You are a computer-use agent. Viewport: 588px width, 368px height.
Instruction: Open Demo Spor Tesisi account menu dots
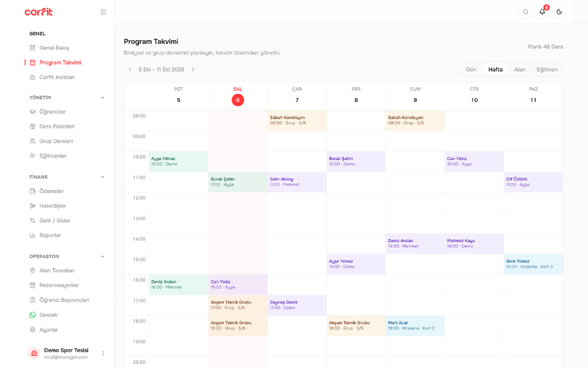103,354
